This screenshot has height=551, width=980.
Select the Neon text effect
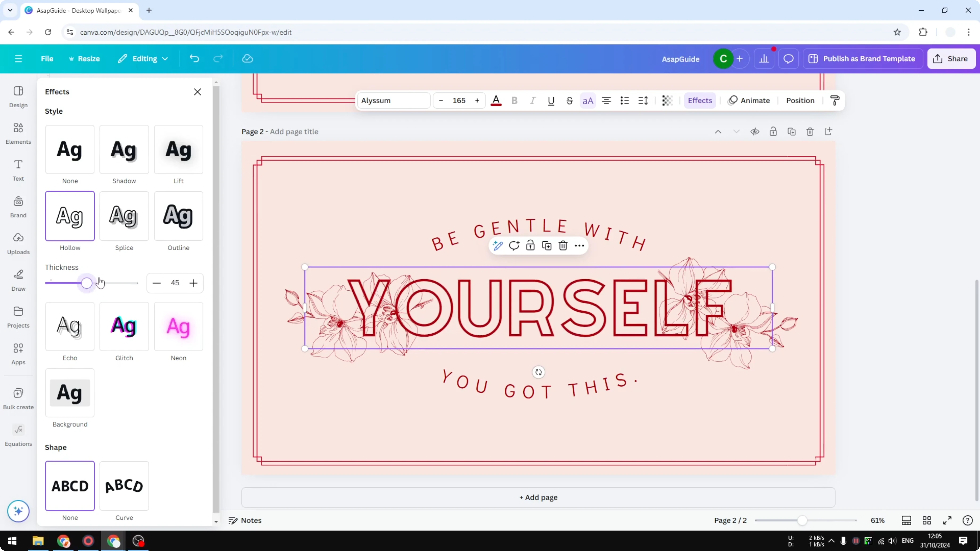click(x=178, y=326)
